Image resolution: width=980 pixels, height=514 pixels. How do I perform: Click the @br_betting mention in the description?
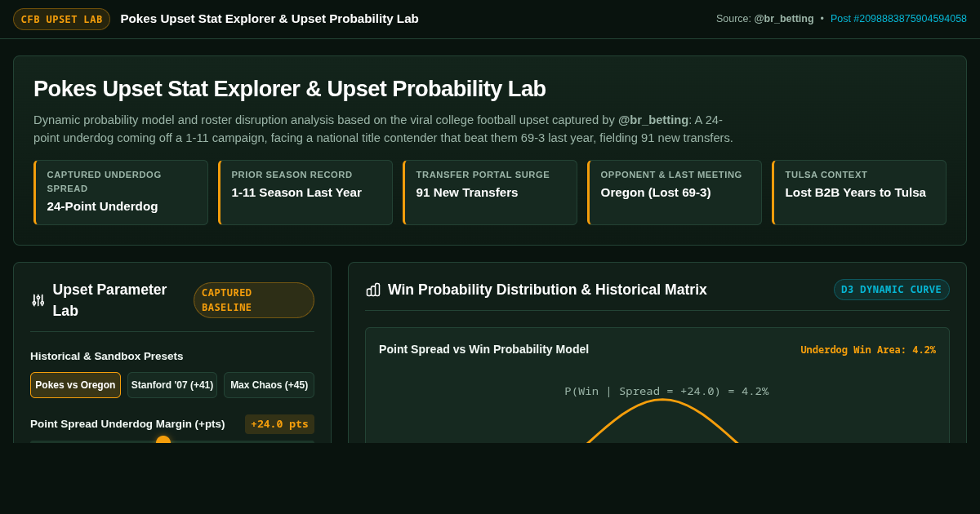point(653,120)
